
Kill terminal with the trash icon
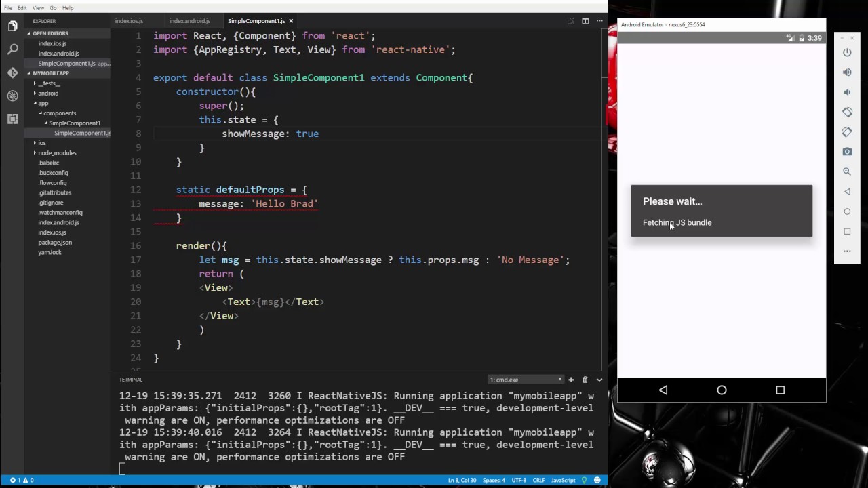(x=585, y=380)
